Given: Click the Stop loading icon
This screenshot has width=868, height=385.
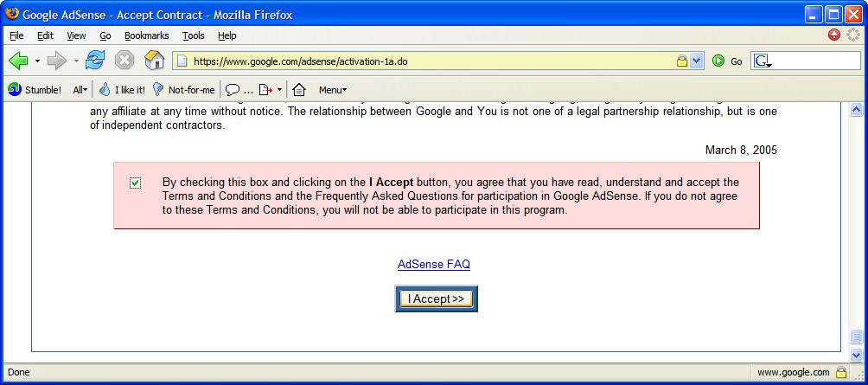Looking at the screenshot, I should pos(124,61).
